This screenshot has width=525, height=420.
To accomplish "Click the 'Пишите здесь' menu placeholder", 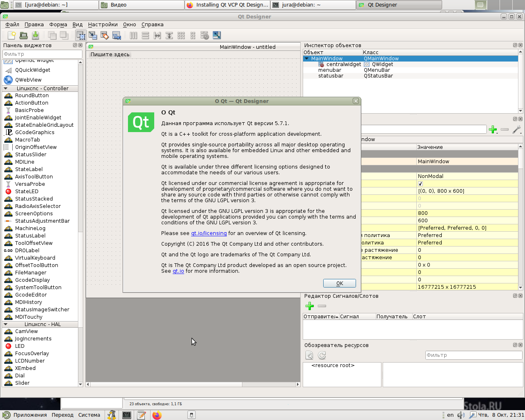I will [x=110, y=55].
